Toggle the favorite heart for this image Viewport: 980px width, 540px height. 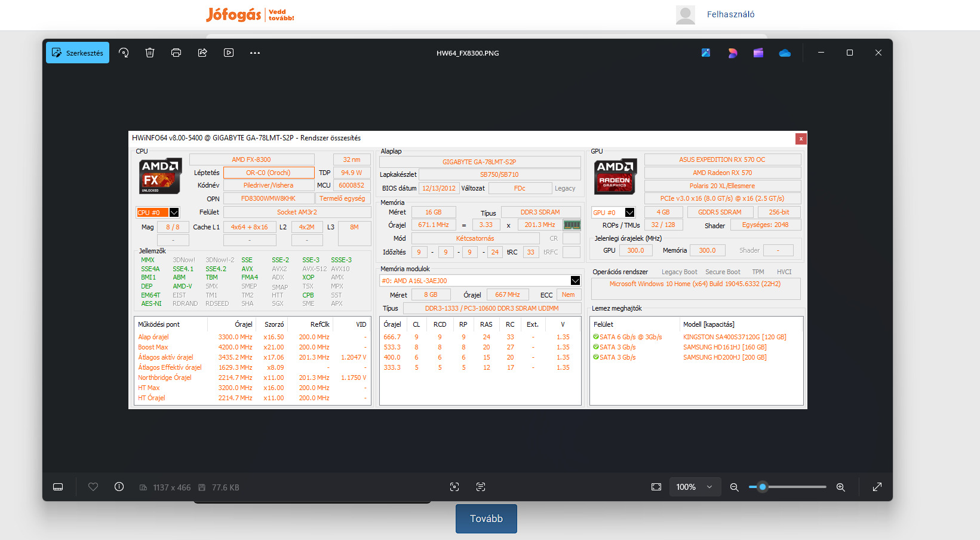coord(93,487)
